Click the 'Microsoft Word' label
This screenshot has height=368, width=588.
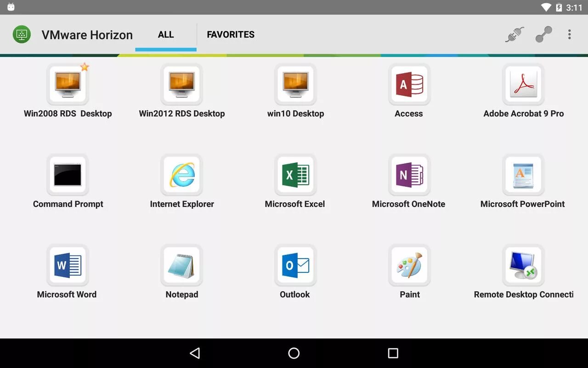pos(67,295)
